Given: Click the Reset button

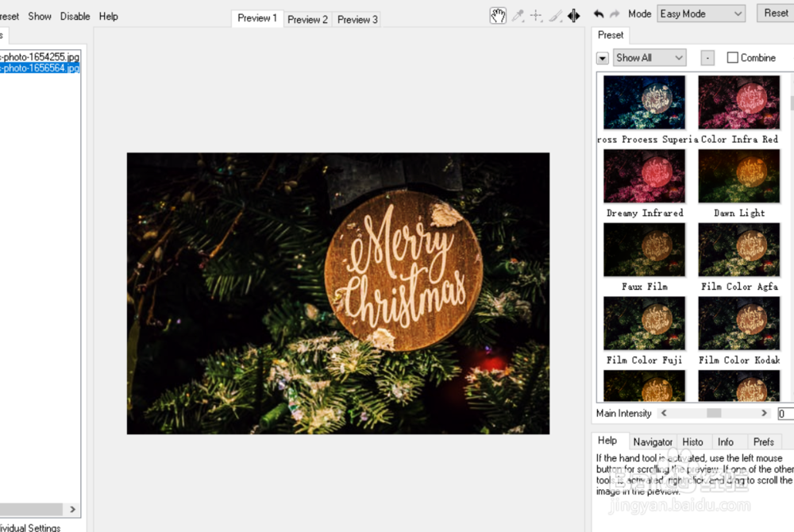Looking at the screenshot, I should (775, 13).
